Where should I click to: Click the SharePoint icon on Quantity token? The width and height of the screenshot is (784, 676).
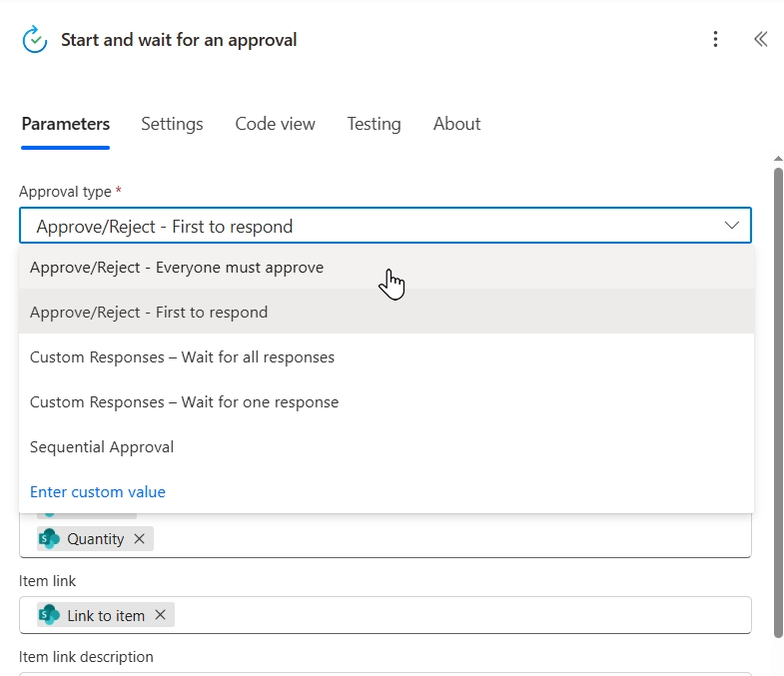[x=49, y=539]
